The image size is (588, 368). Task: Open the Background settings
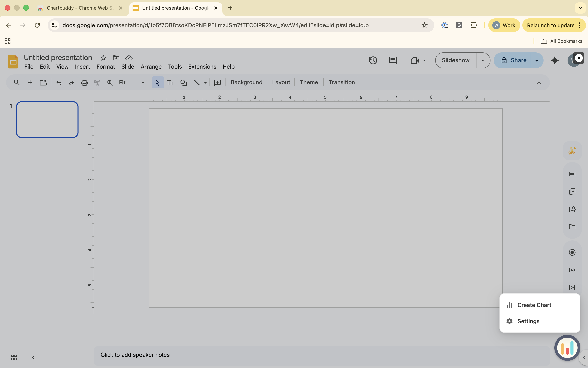(246, 82)
